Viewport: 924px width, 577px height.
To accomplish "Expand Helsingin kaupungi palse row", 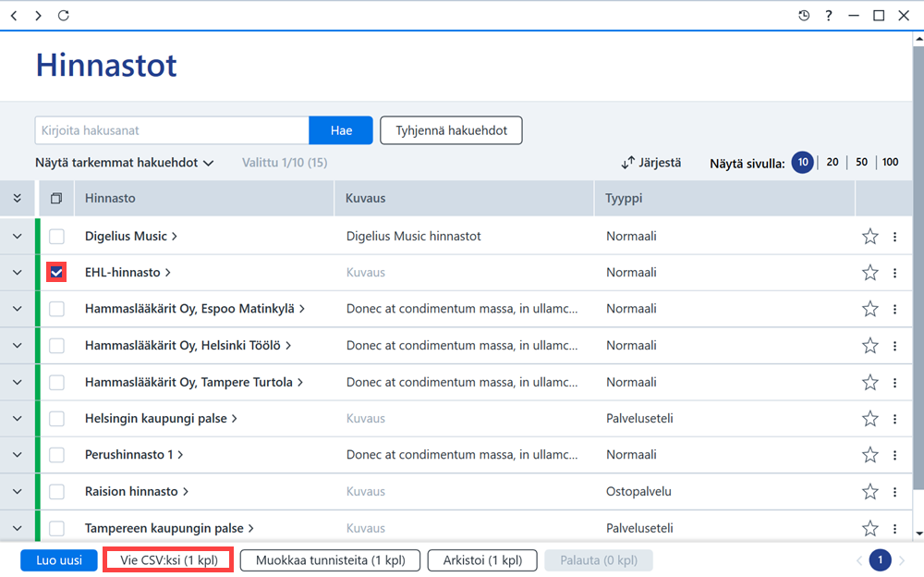I will pos(17,419).
